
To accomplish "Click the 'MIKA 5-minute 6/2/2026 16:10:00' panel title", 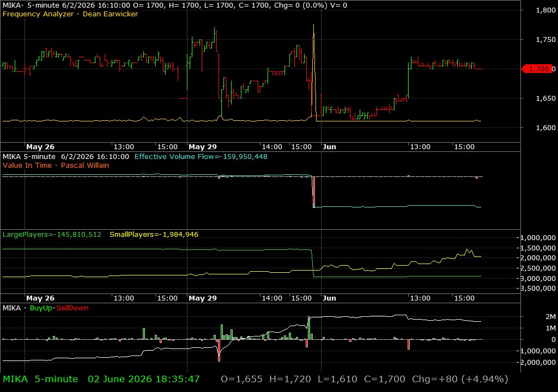I will tap(66, 156).
